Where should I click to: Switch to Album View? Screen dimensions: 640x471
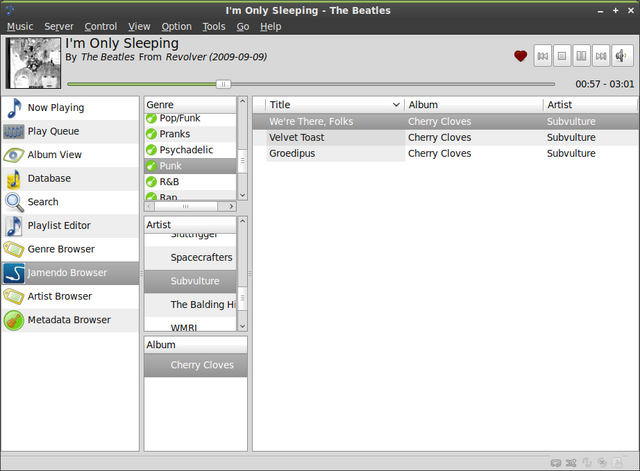pyautogui.click(x=70, y=155)
